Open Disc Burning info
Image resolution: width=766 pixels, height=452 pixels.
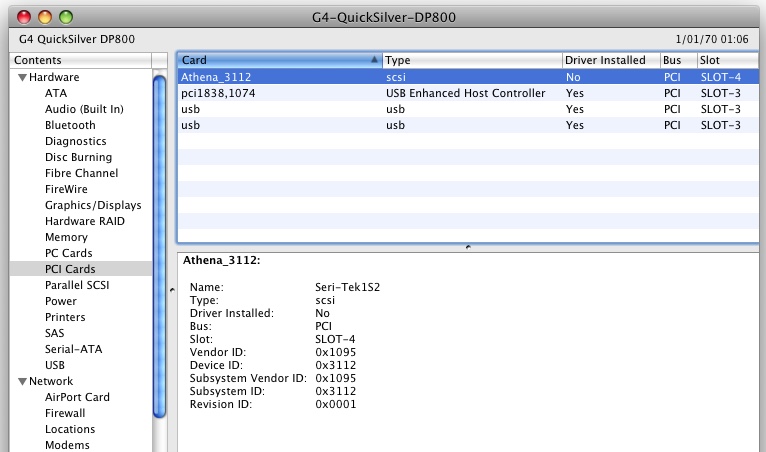point(78,157)
